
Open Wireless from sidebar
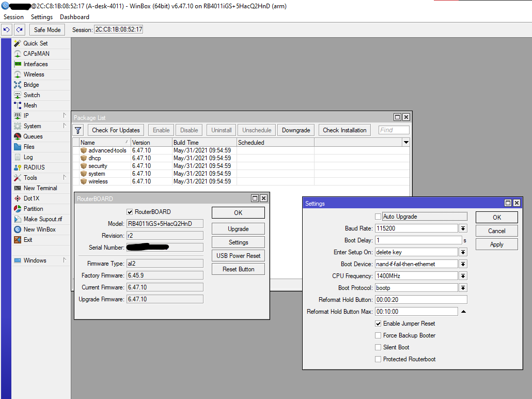click(41, 74)
